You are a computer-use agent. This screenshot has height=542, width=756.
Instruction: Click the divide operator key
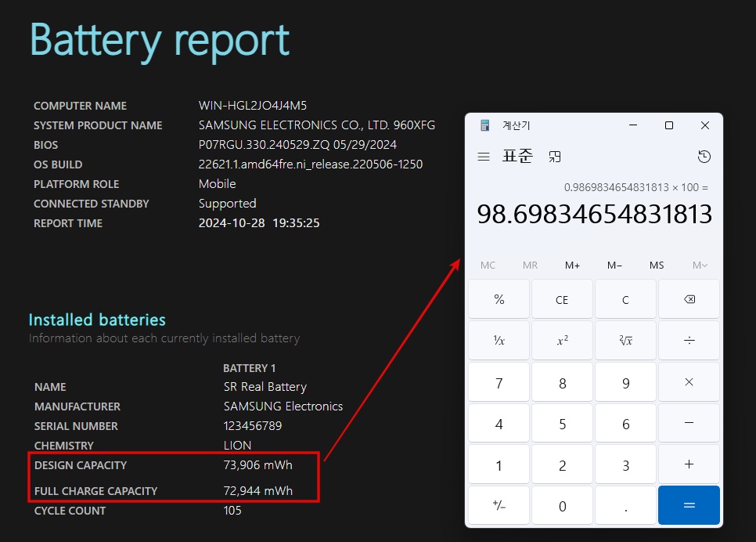[x=689, y=340]
